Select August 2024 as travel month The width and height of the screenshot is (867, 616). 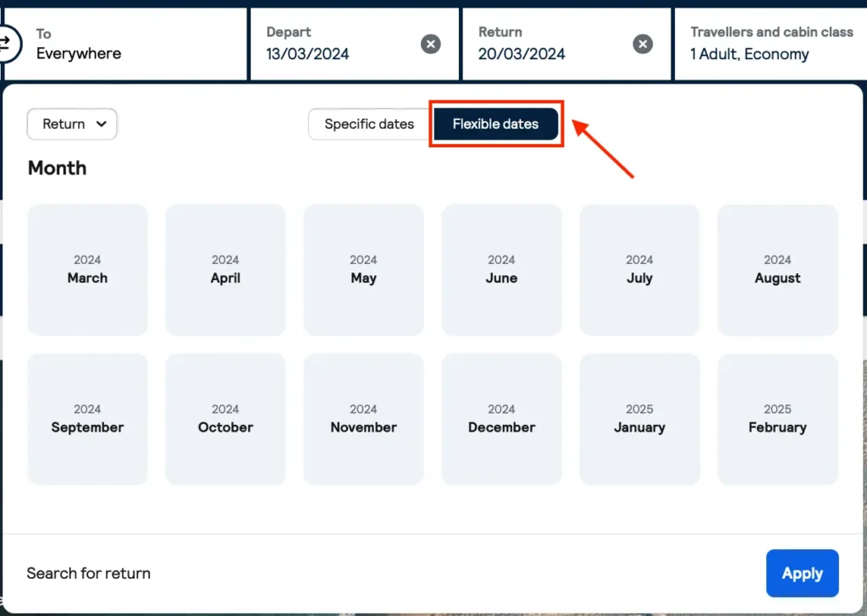point(777,269)
